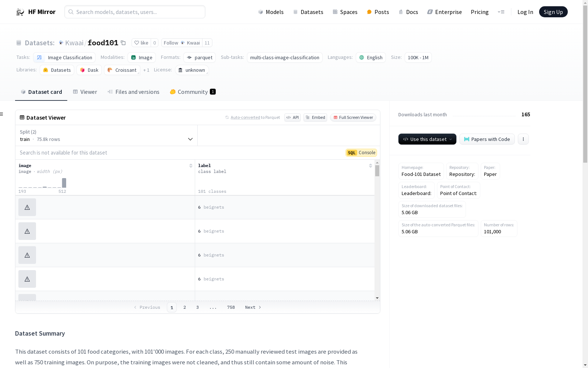The image size is (588, 368).
Task: Click the Sign Up button
Action: click(553, 12)
